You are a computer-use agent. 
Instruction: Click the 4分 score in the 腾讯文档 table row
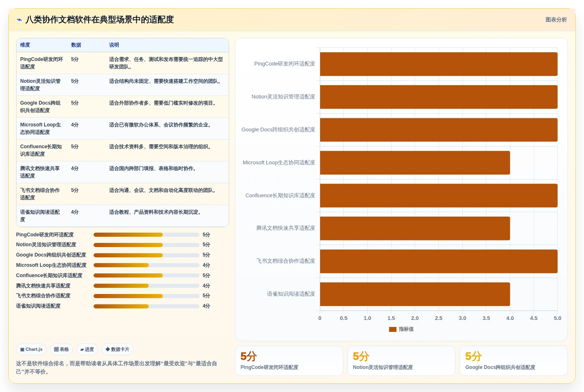click(75, 169)
